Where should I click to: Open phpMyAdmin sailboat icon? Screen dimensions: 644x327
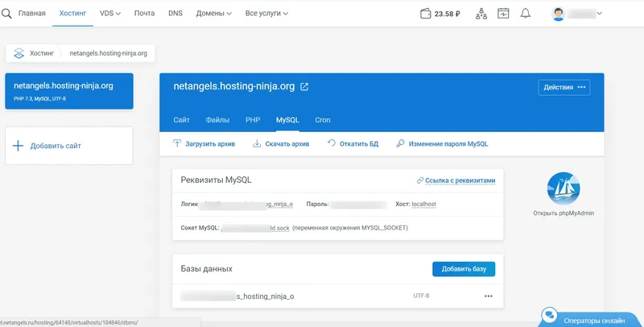[563, 188]
